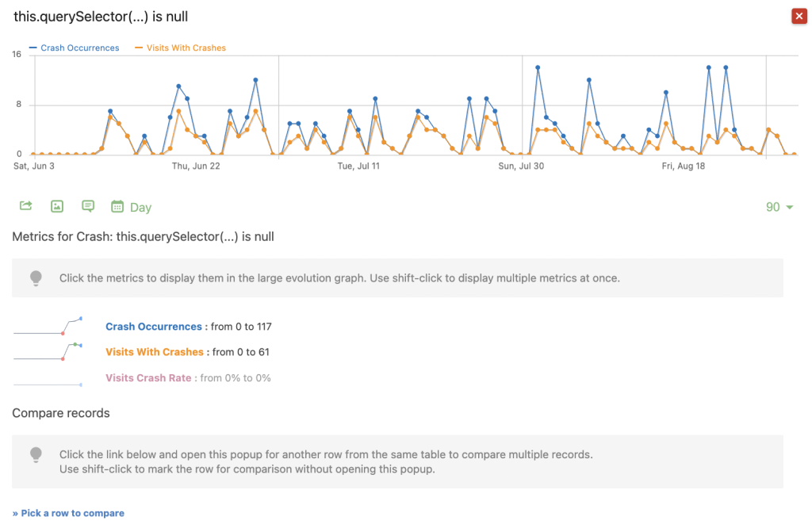Screen dimensions: 812x532
Task: Click the Thu, Jun 22 date axis label
Action: 196,166
